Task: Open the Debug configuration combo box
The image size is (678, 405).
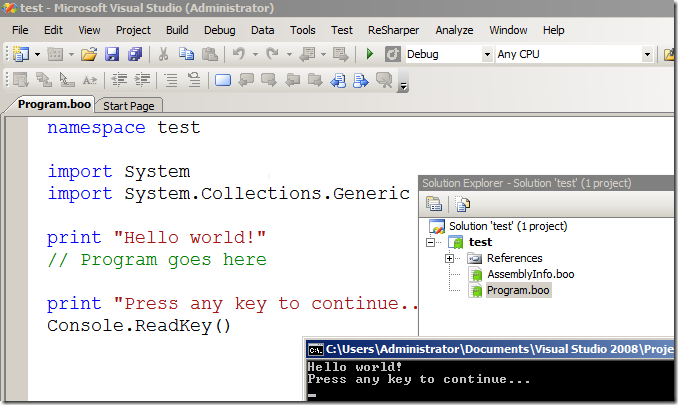Action: pyautogui.click(x=449, y=54)
